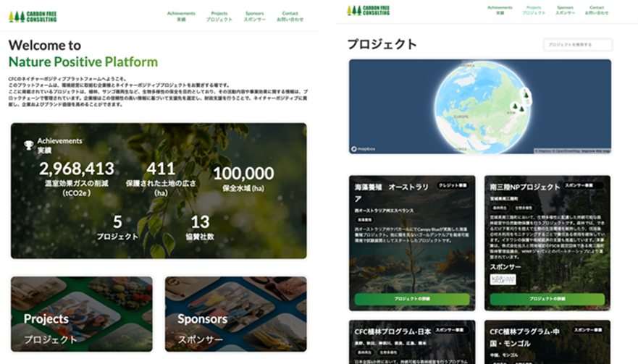Select Projects プロジェクト in the Welcome page navigation
The image size is (638, 364).
click(x=219, y=16)
